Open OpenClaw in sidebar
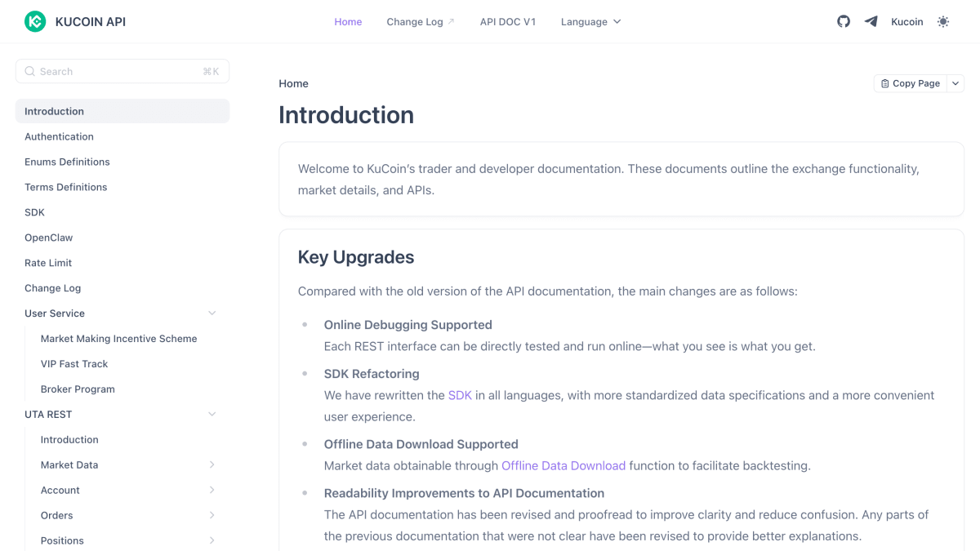Viewport: 980px width, 551px height. point(48,238)
